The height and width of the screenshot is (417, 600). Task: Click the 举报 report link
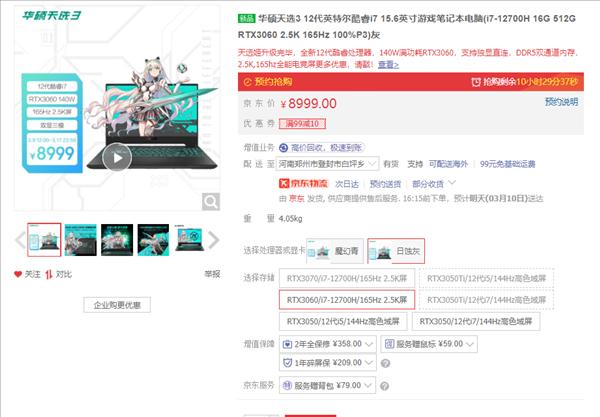click(212, 274)
